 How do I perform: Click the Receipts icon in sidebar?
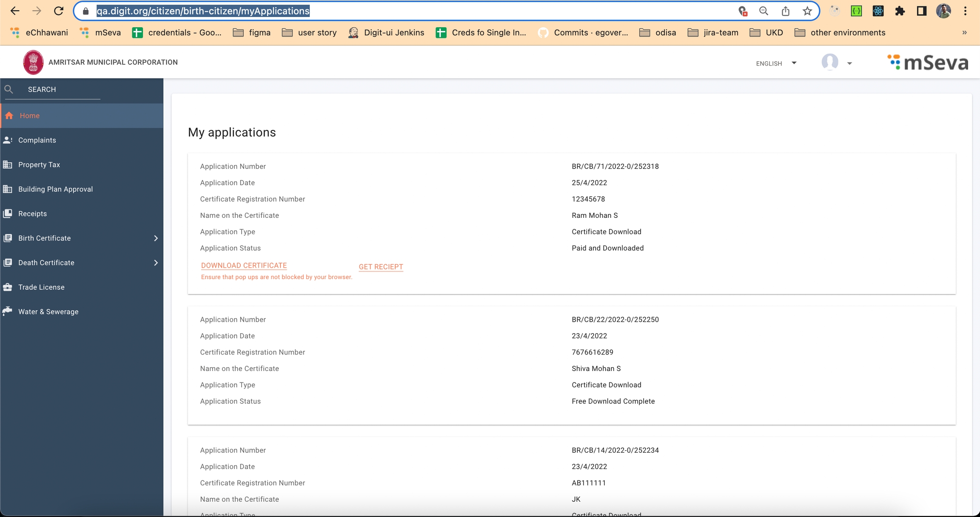point(8,214)
